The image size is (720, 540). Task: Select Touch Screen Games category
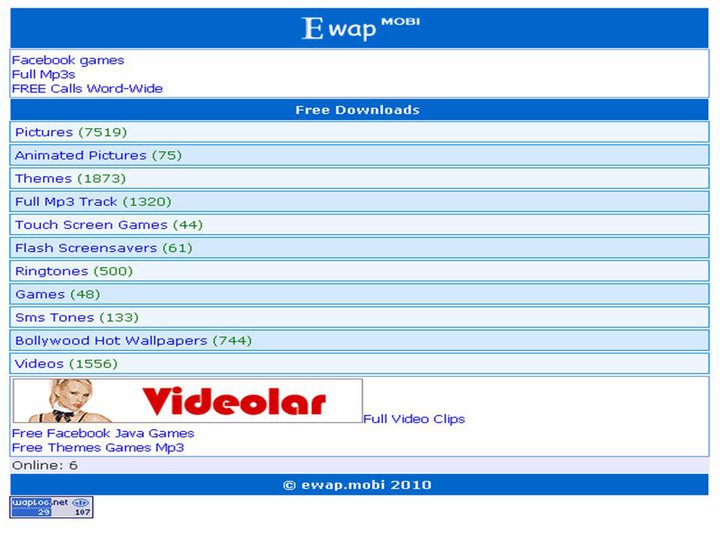[x=360, y=225]
